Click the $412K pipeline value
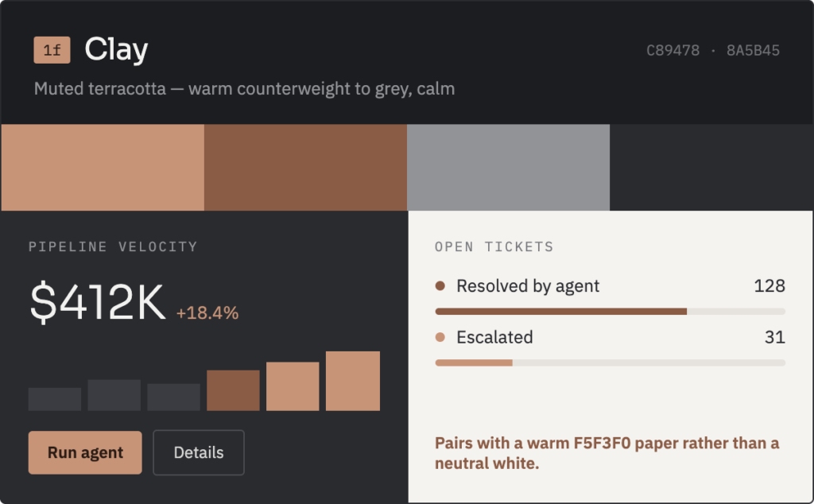814x504 pixels. [x=98, y=301]
